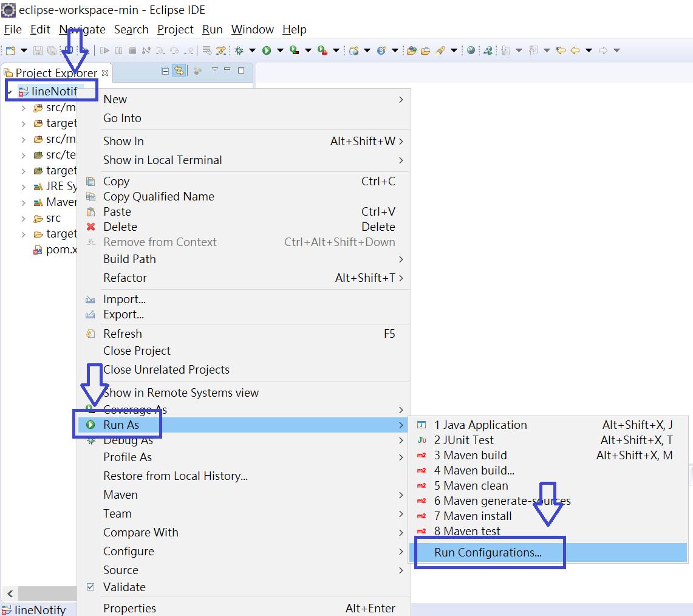Screen dimensions: 693x616
Task: Click the Step Into toolbar icon
Action: click(160, 50)
